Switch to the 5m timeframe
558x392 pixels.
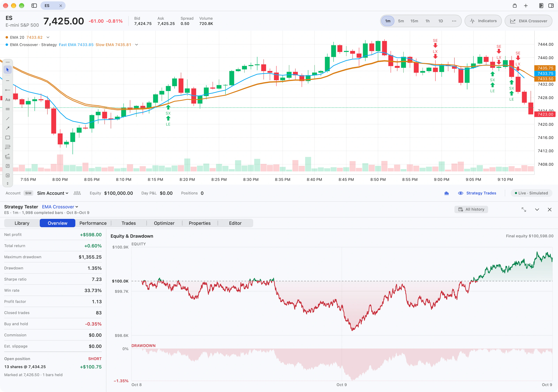pos(401,21)
